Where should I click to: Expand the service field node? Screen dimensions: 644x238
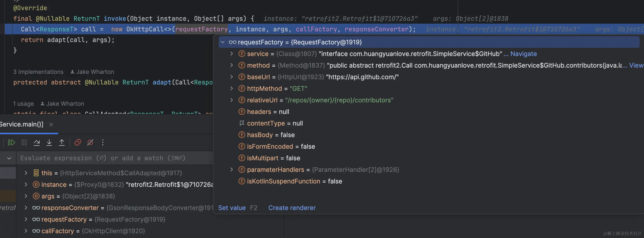[231, 54]
